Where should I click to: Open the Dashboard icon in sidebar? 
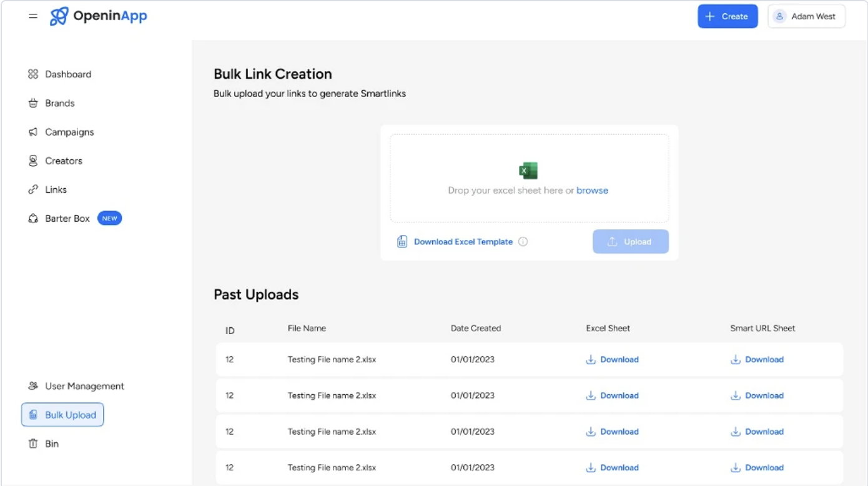(34, 74)
